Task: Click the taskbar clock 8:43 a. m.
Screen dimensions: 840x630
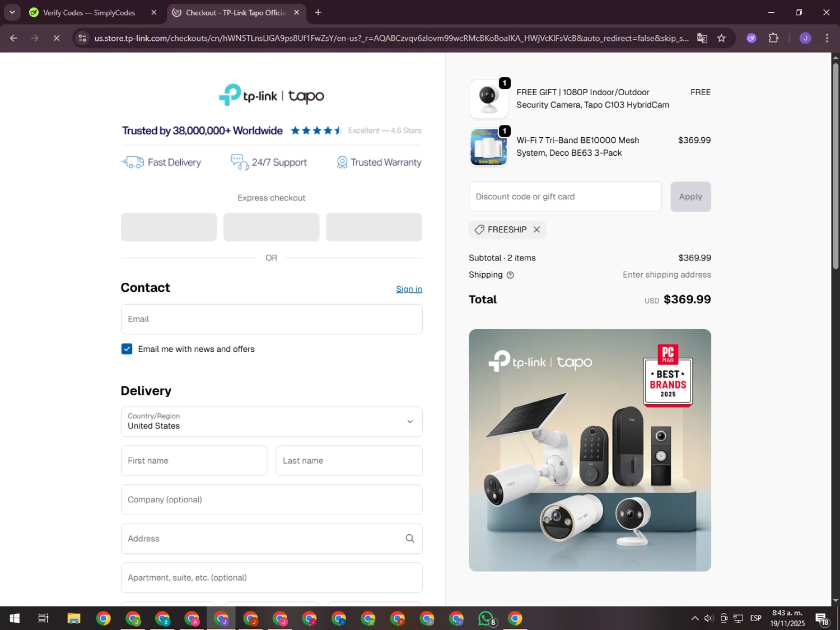Action: [x=787, y=618]
